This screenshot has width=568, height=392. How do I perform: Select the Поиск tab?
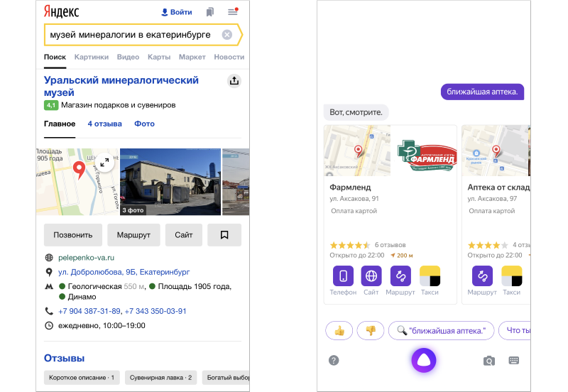55,58
